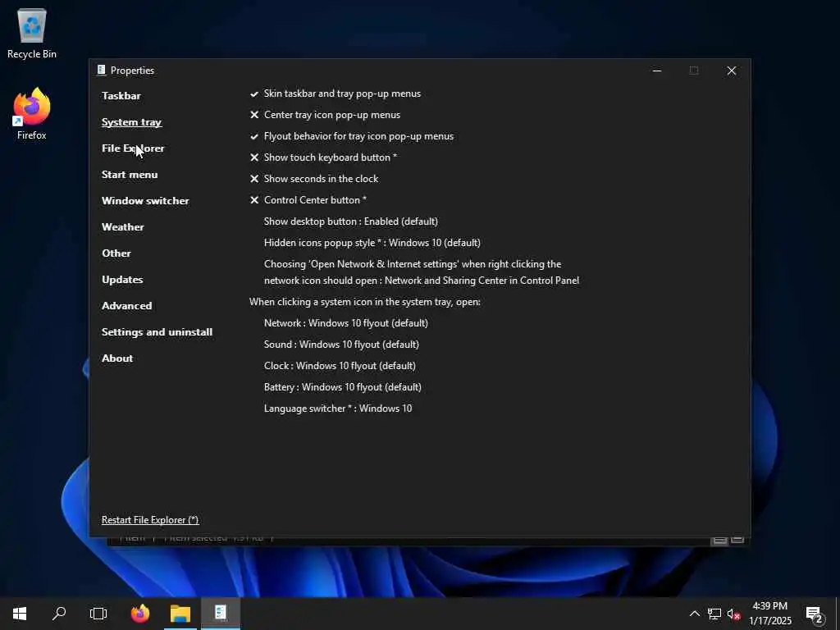Screen dimensions: 840x630
Task: Change Open Network & Internet settings target
Action: [x=422, y=272]
